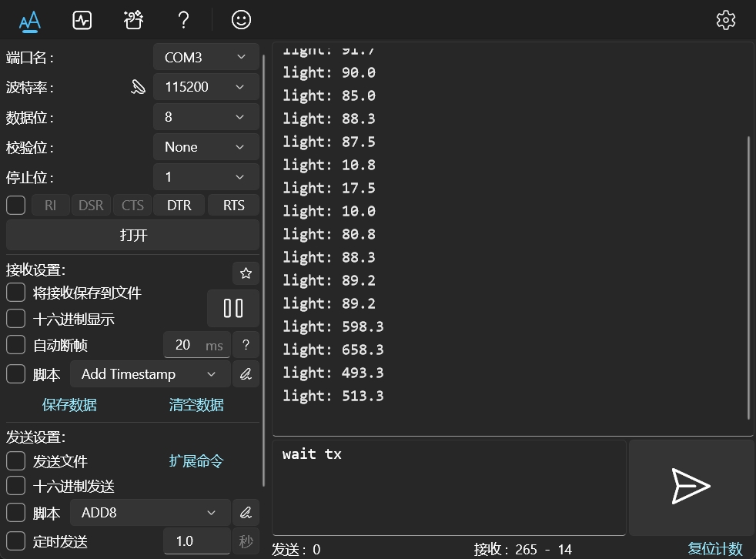Open the 115200 baud rate dropdown

click(206, 87)
